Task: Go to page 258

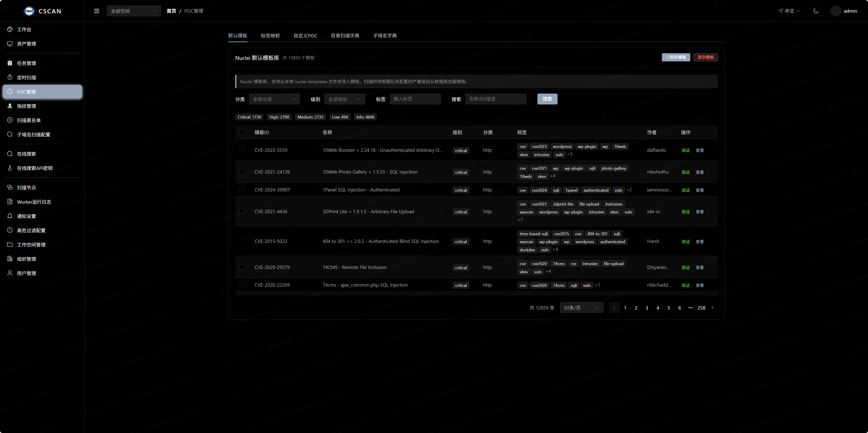Action: [x=701, y=308]
